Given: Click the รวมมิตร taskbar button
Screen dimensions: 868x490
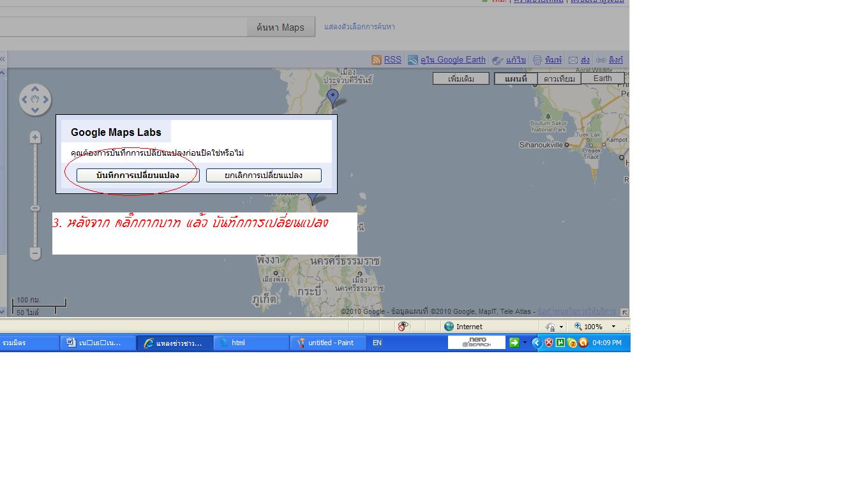Looking at the screenshot, I should [29, 343].
